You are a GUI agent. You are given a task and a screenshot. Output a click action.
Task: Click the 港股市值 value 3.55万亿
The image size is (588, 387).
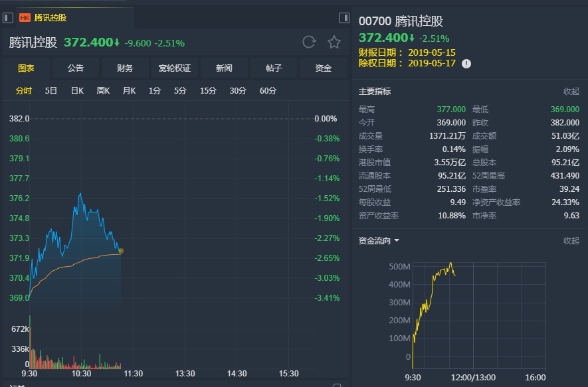pos(450,163)
